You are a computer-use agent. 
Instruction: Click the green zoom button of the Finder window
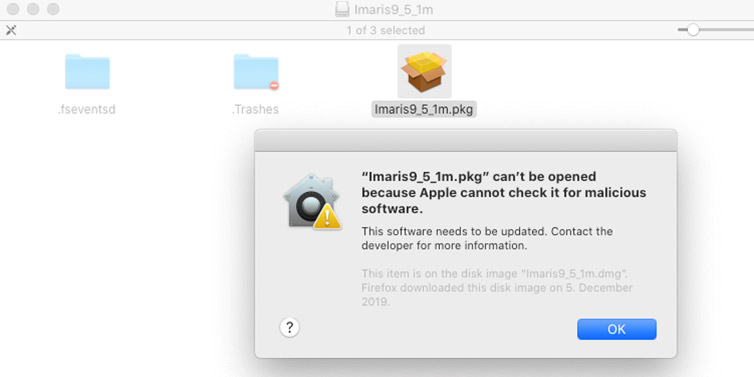pyautogui.click(x=53, y=9)
